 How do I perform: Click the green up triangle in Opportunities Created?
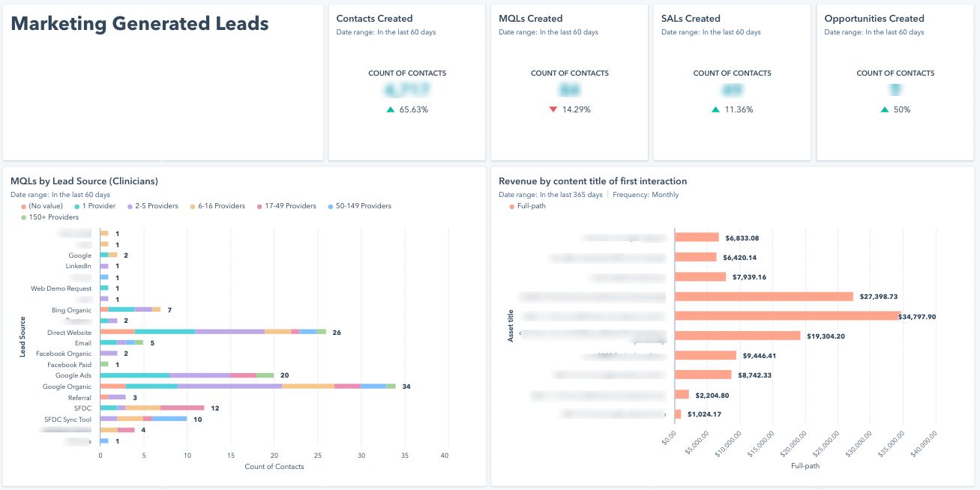[885, 109]
